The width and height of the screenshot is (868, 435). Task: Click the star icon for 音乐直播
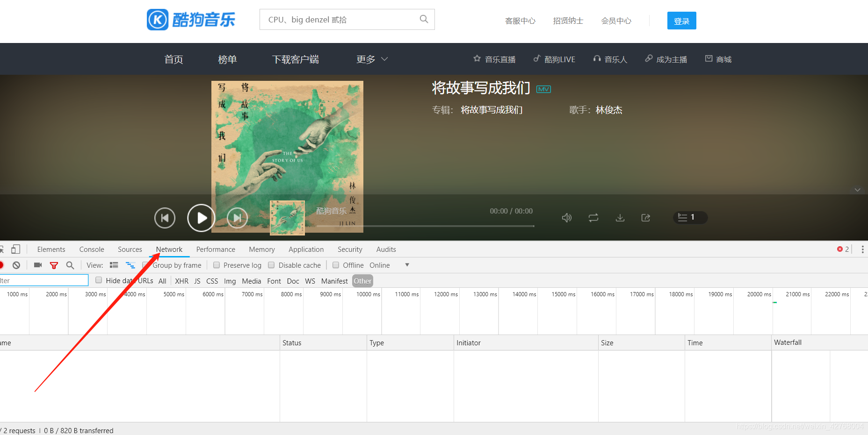[477, 58]
